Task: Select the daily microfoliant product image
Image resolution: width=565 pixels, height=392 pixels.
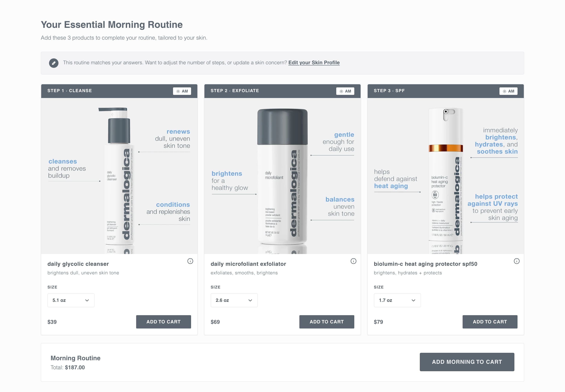Action: click(282, 176)
